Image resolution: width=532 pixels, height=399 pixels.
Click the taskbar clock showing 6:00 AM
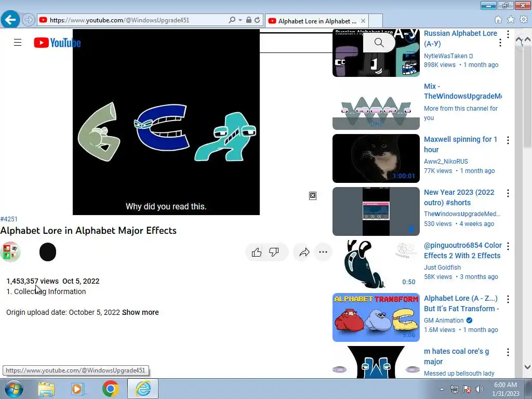(506, 389)
